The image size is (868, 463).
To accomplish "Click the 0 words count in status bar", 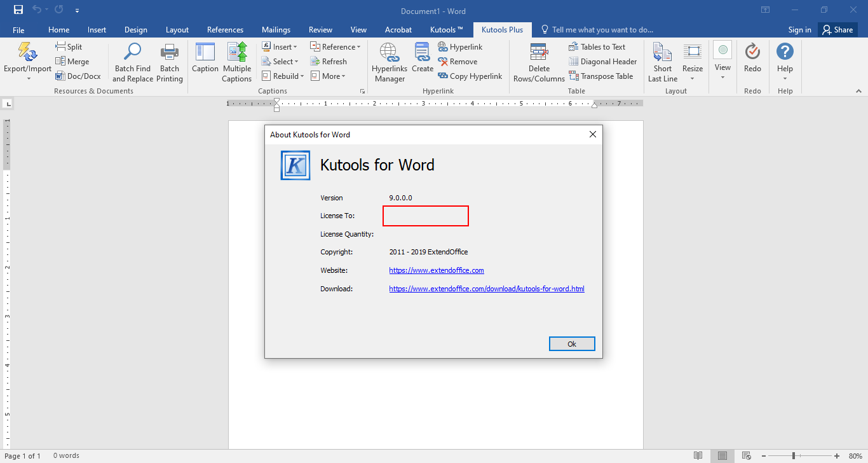I will coord(66,456).
